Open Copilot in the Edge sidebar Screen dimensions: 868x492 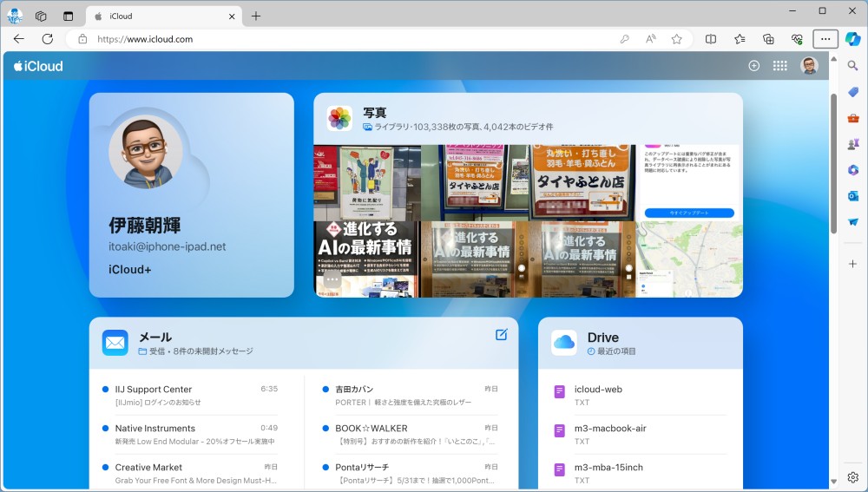click(x=853, y=39)
